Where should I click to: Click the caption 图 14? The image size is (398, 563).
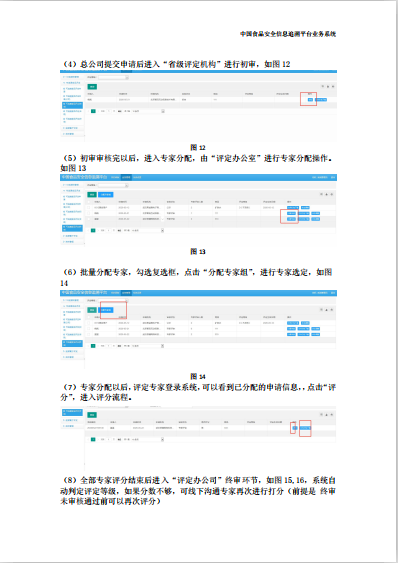(x=198, y=376)
